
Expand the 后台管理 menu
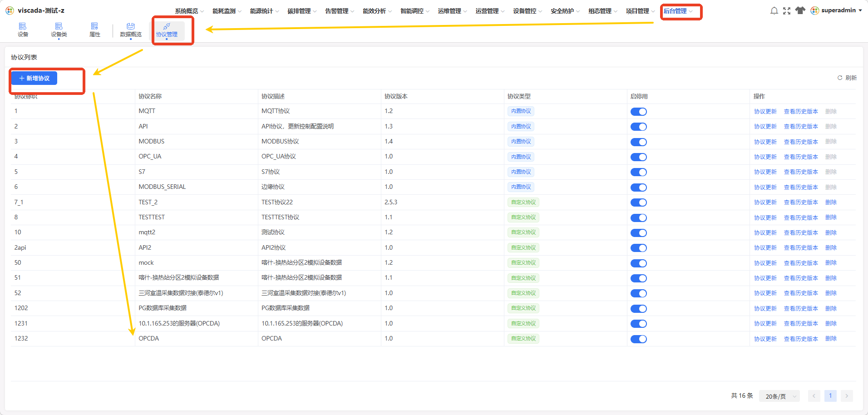click(x=678, y=11)
